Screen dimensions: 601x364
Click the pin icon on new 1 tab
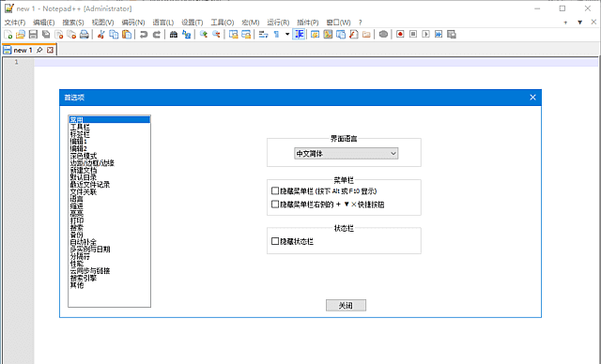coord(39,50)
